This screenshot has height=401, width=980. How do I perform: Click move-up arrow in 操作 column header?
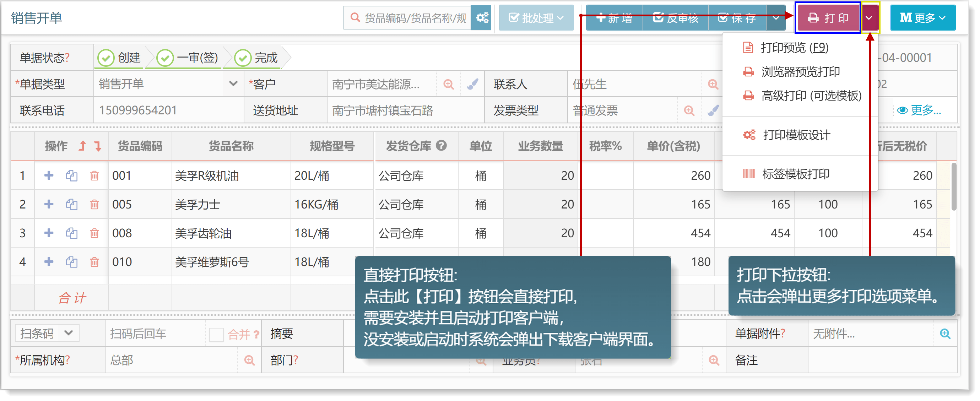point(82,146)
